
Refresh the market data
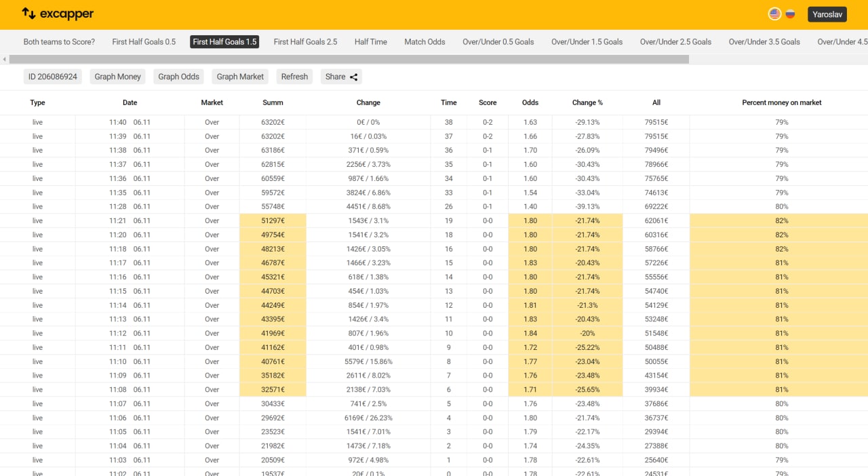point(294,77)
